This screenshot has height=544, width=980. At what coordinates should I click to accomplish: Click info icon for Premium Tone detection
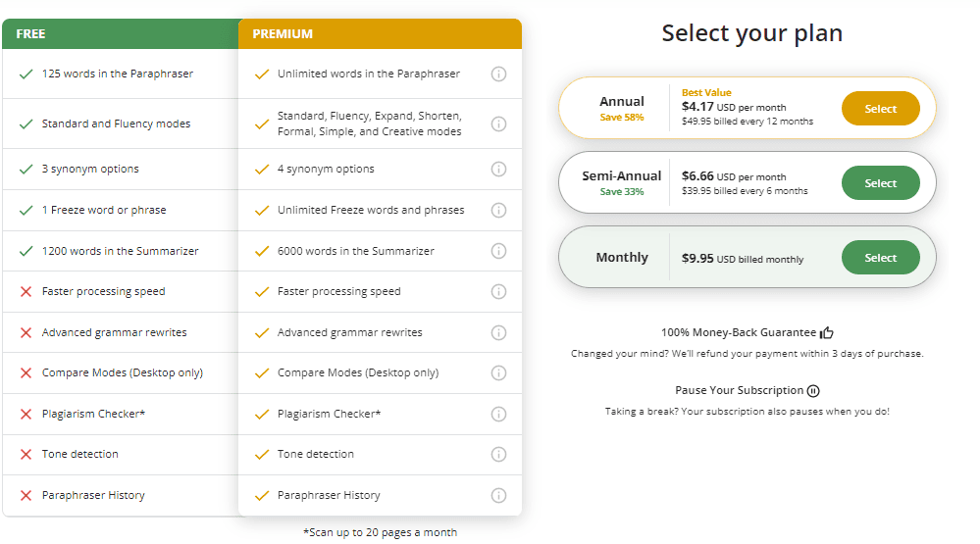(x=498, y=454)
